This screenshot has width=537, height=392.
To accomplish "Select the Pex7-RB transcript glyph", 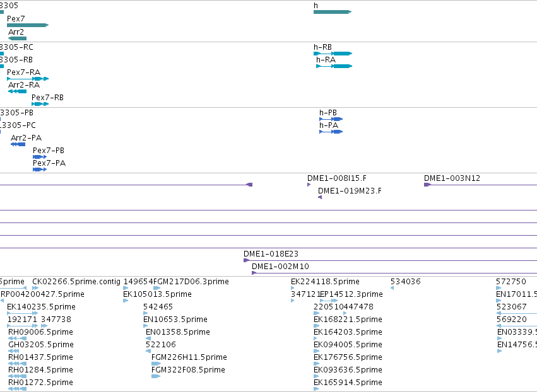I will click(40, 104).
